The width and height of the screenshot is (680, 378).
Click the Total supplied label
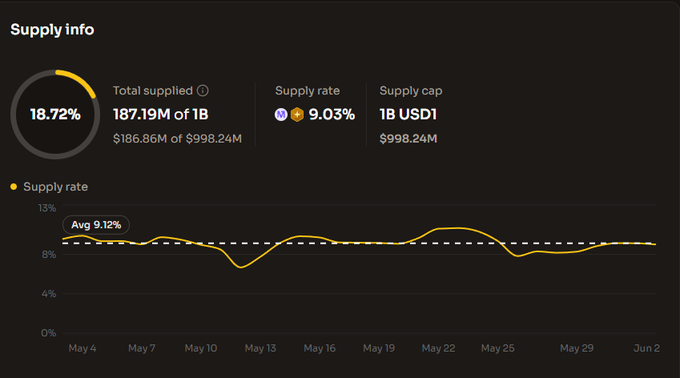point(153,91)
